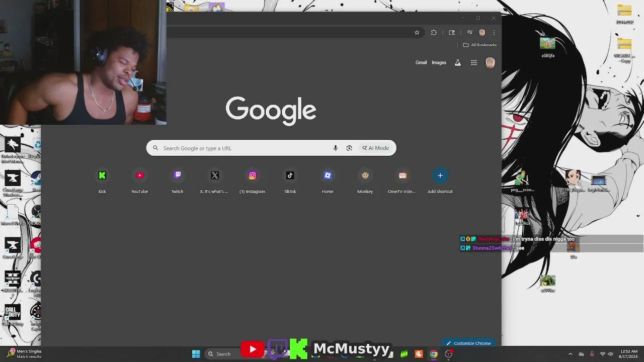
Task: Open the Instagram shortcut tile
Action: [x=252, y=181]
